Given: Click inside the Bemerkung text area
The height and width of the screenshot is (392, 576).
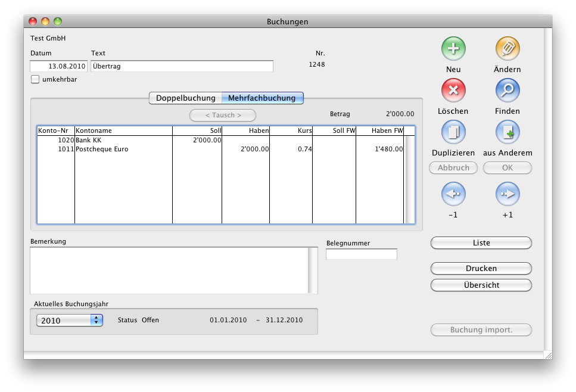Looking at the screenshot, I should click(x=169, y=270).
